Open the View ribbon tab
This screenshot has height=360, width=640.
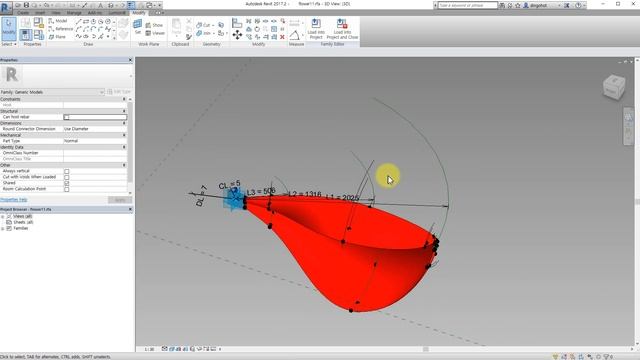click(x=56, y=13)
